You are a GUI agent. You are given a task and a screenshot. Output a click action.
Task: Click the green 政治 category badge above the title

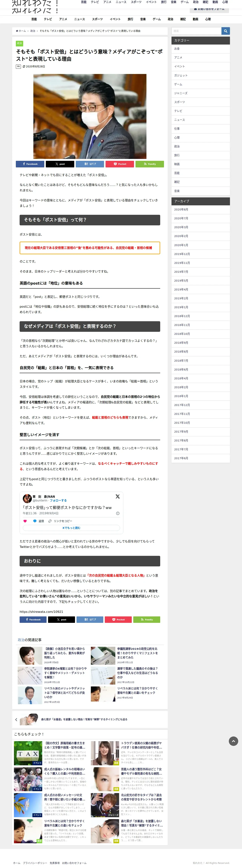click(x=20, y=43)
